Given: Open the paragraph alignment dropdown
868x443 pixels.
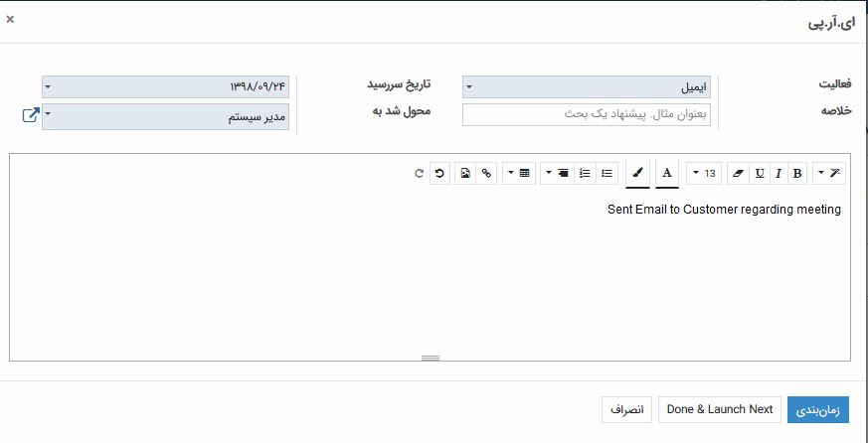Looking at the screenshot, I should 558,174.
